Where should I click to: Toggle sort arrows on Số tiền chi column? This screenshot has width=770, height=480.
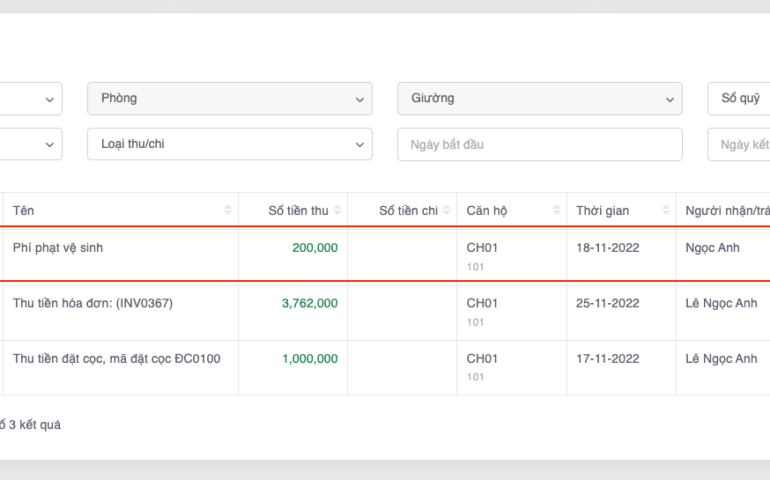pyautogui.click(x=447, y=210)
